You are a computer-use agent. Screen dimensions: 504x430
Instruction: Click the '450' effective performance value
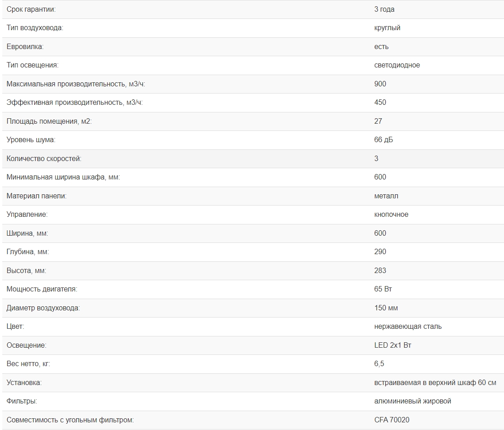coord(380,103)
